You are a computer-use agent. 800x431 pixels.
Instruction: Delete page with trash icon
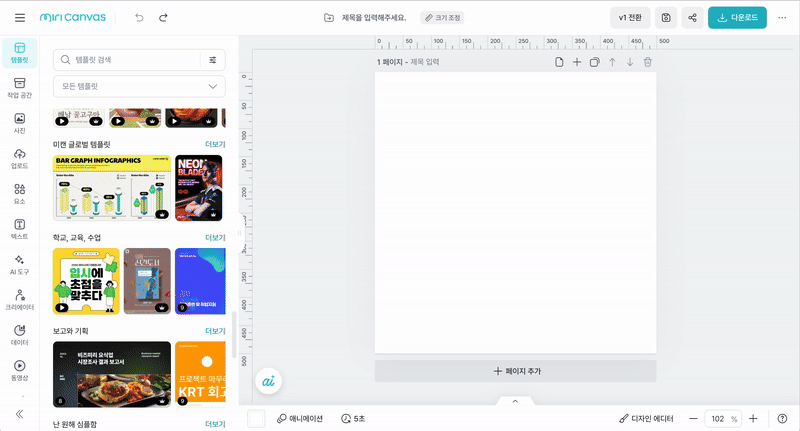click(x=647, y=62)
